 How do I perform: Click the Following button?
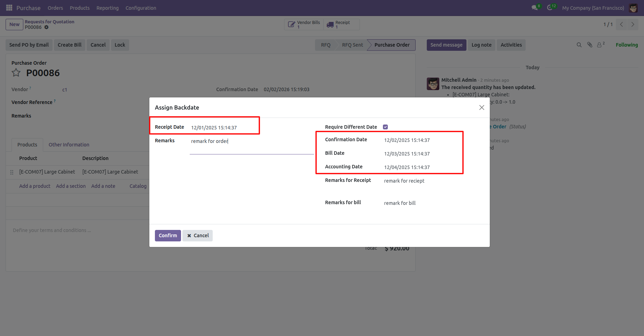[627, 45]
